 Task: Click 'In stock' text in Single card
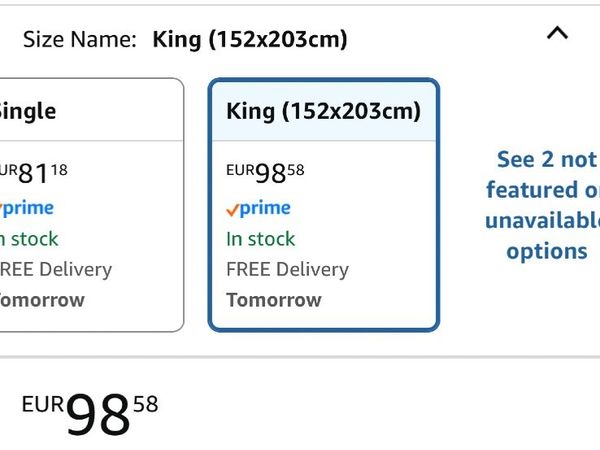[x=29, y=239]
